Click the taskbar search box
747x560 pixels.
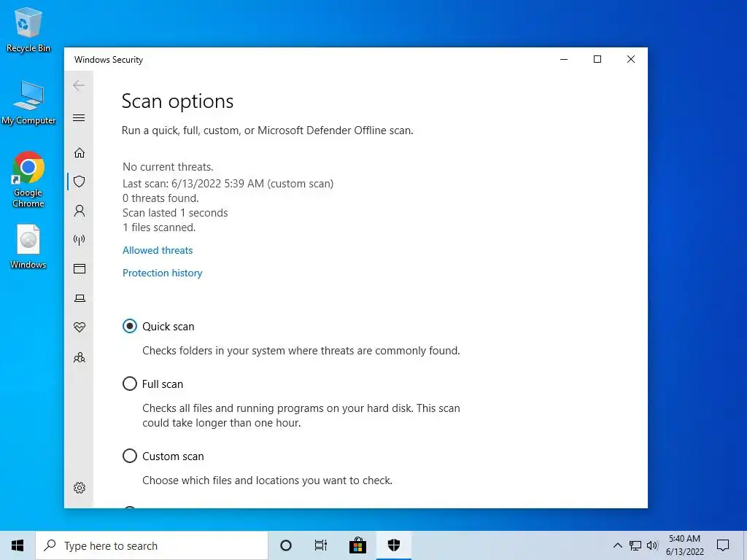152,545
